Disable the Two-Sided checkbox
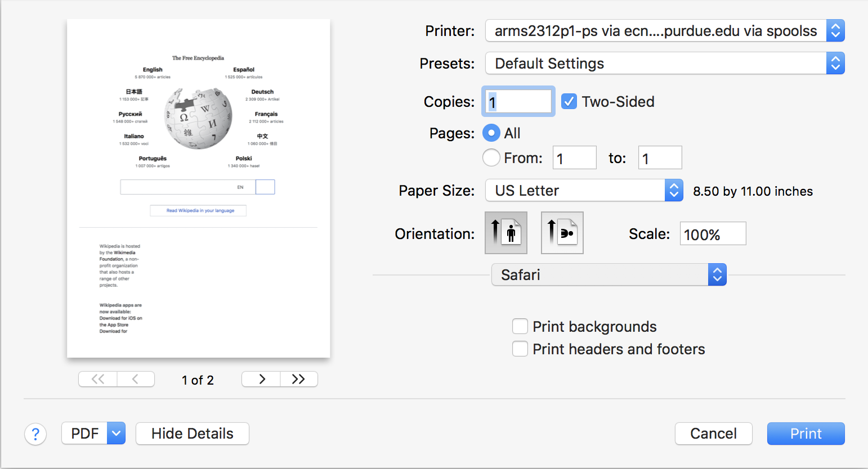The image size is (868, 469). [x=569, y=102]
